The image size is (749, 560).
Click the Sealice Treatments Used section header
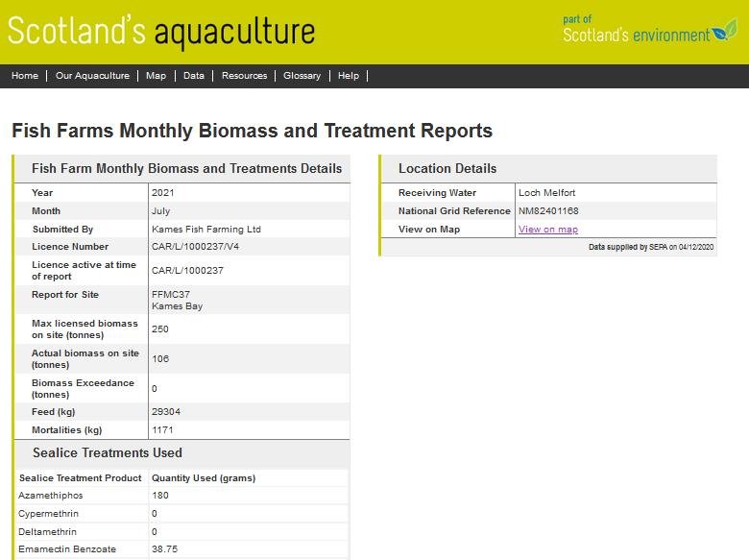tap(108, 452)
